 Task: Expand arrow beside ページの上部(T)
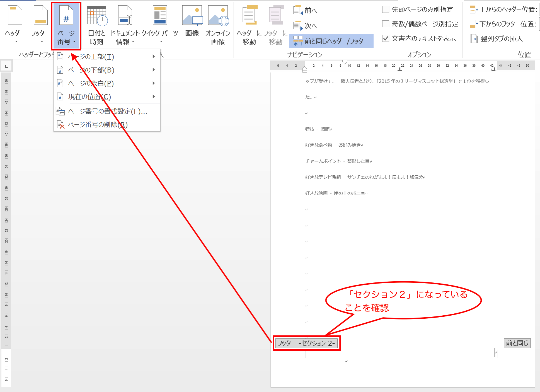click(154, 57)
